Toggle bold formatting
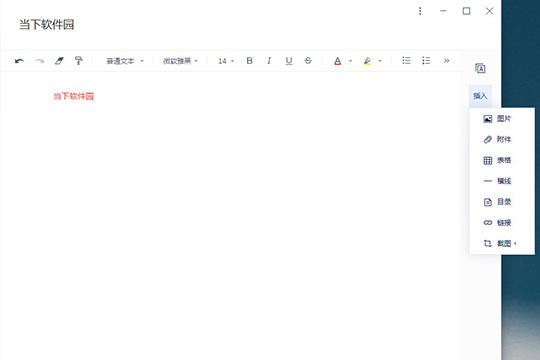Image resolution: width=540 pixels, height=360 pixels. click(250, 61)
